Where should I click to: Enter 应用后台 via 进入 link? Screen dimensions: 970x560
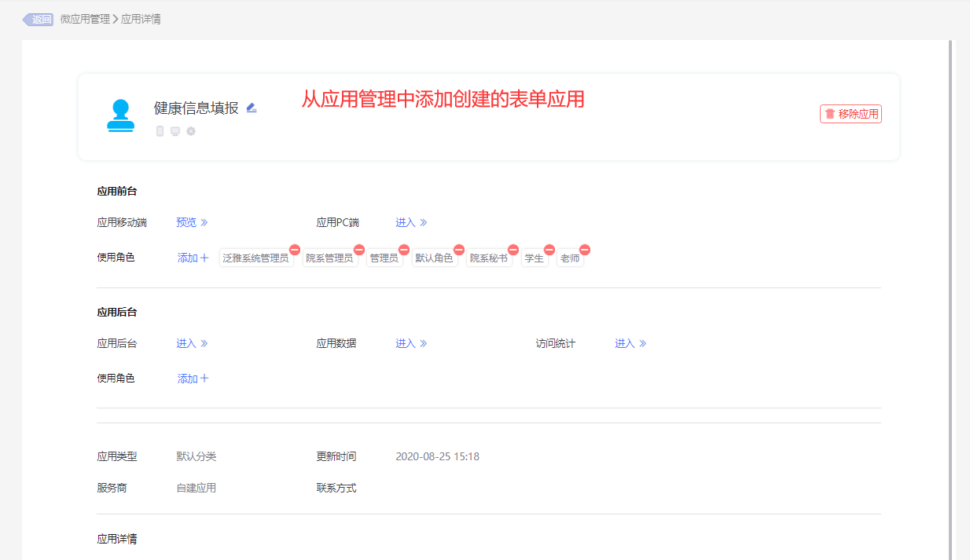[x=192, y=343]
